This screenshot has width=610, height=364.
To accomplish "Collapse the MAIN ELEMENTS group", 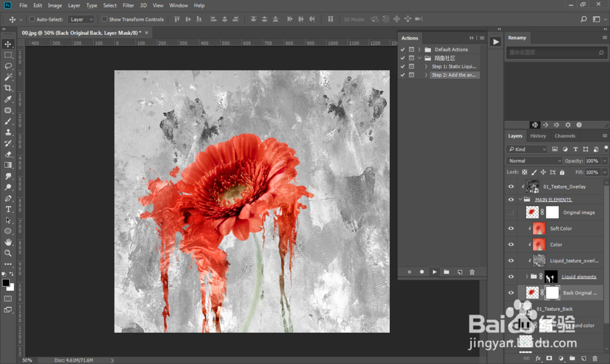I will [x=520, y=199].
